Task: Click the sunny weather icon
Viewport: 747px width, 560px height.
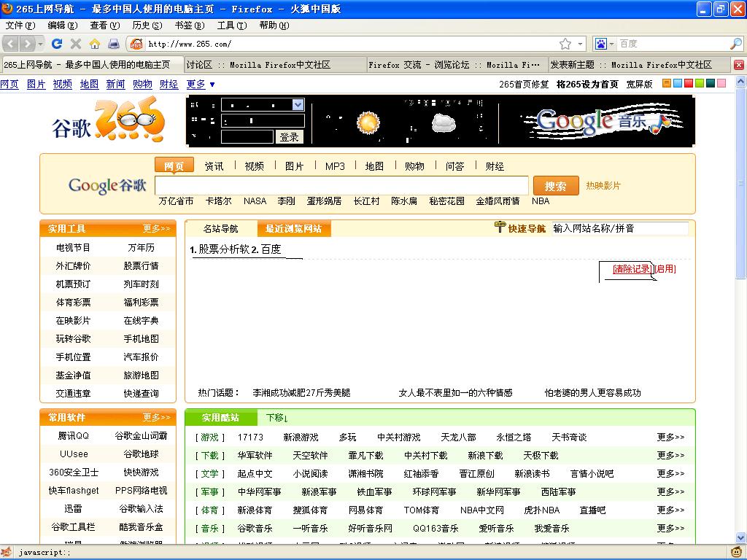Action: coord(368,122)
